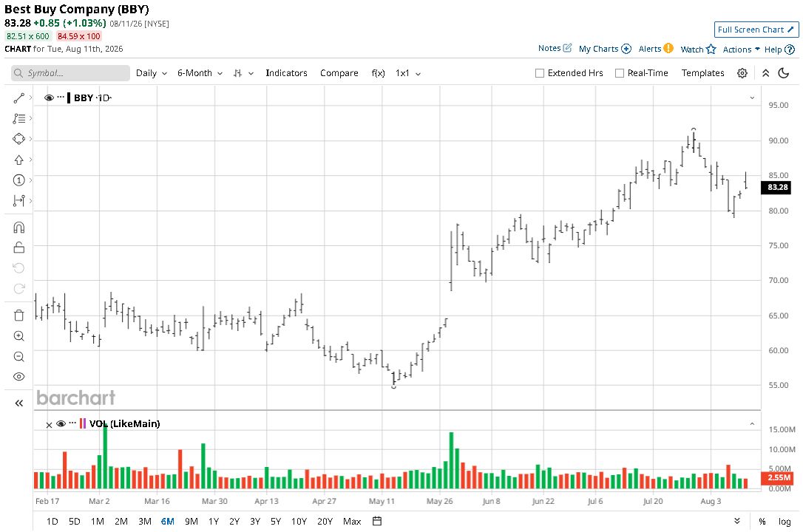This screenshot has height=532, width=803.
Task: Choose the geometric shapes tool
Action: [19, 139]
